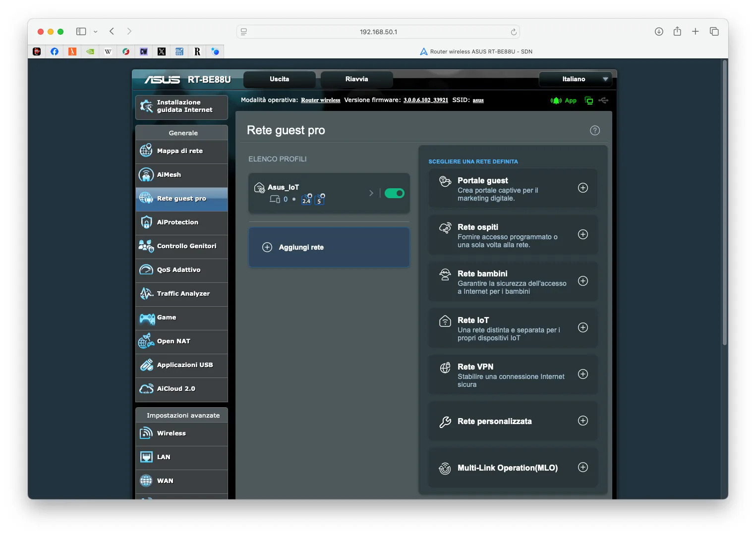Open a new Safari tab
The width and height of the screenshot is (756, 536).
coord(696,32)
